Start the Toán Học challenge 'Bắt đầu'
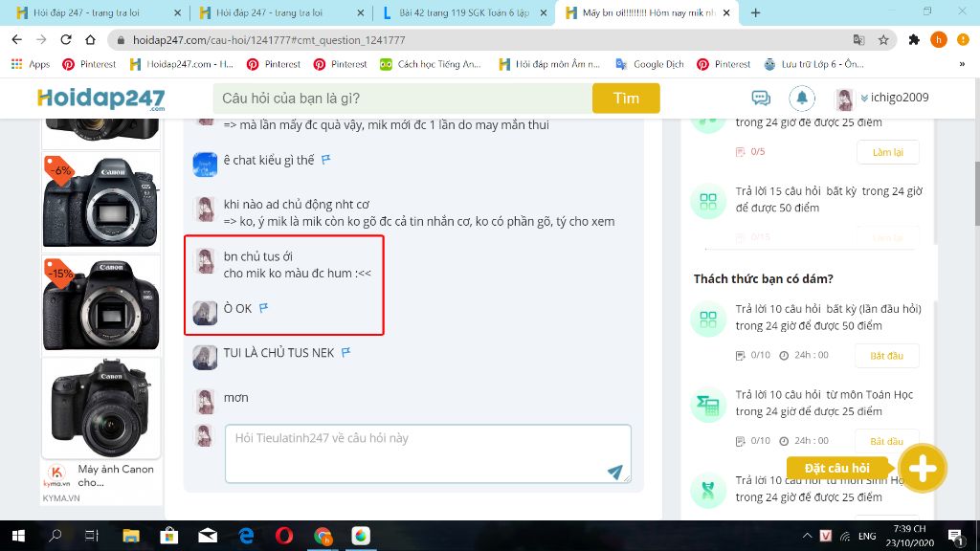 pyautogui.click(x=886, y=441)
